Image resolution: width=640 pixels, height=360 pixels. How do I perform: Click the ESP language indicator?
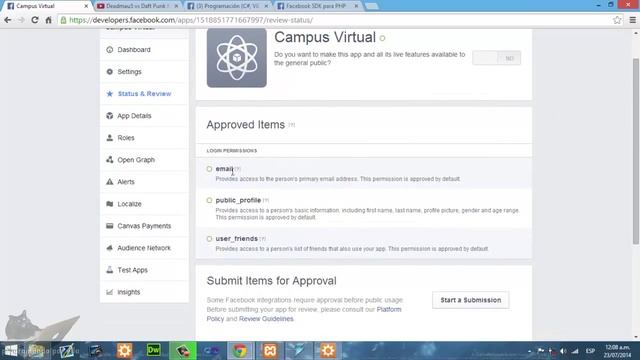click(590, 351)
